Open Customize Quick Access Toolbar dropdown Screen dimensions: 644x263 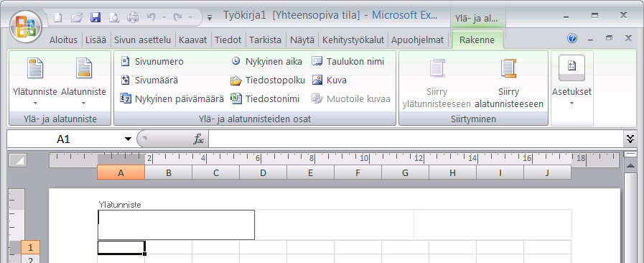(210, 18)
